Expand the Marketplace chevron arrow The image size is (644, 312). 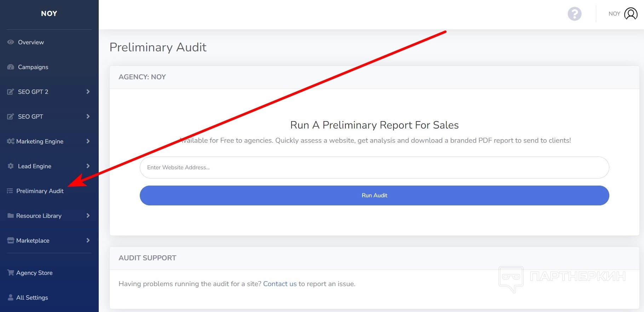pyautogui.click(x=88, y=240)
